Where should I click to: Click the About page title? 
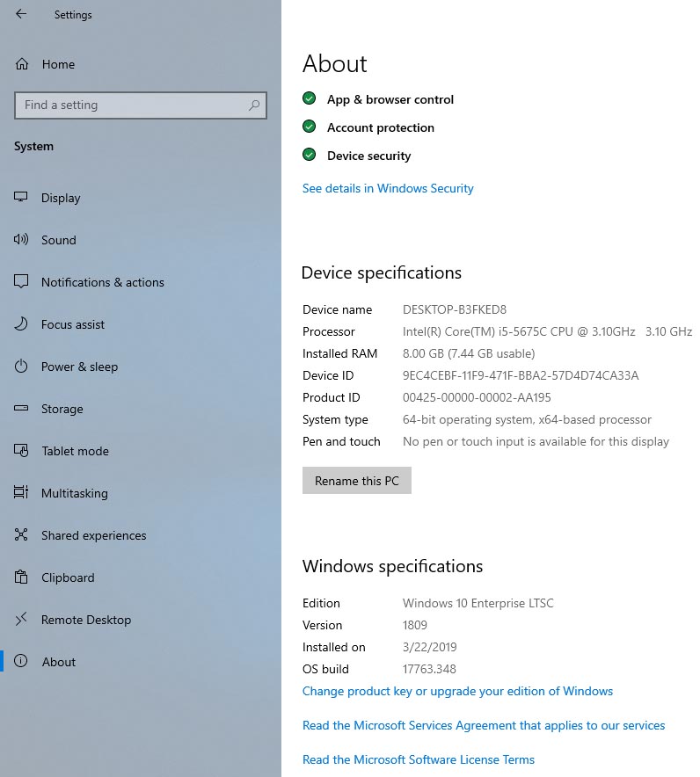[x=335, y=64]
